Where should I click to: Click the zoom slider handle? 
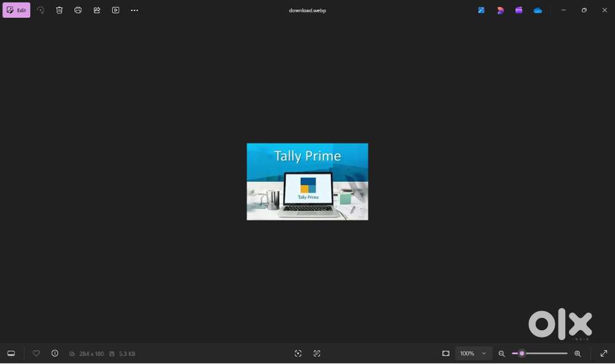pyautogui.click(x=522, y=354)
